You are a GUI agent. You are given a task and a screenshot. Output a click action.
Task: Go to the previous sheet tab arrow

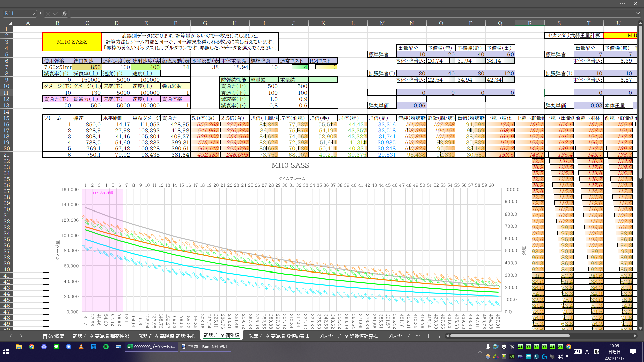coord(11,336)
